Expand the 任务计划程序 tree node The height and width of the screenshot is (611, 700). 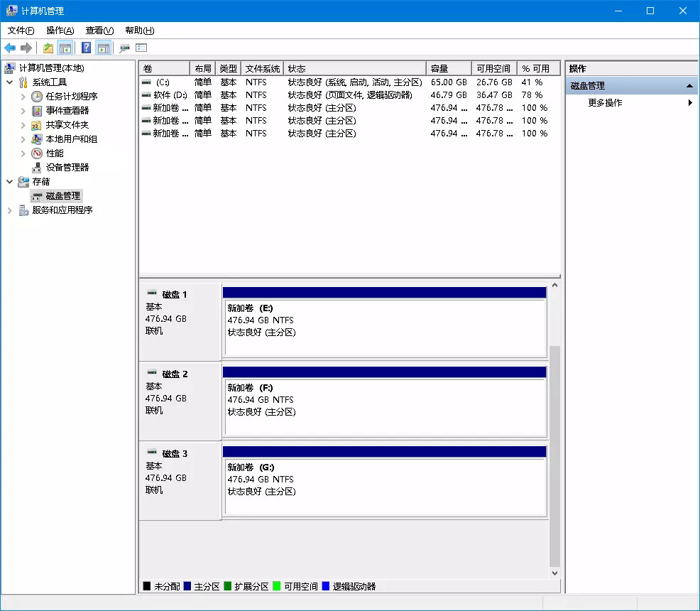coord(23,96)
